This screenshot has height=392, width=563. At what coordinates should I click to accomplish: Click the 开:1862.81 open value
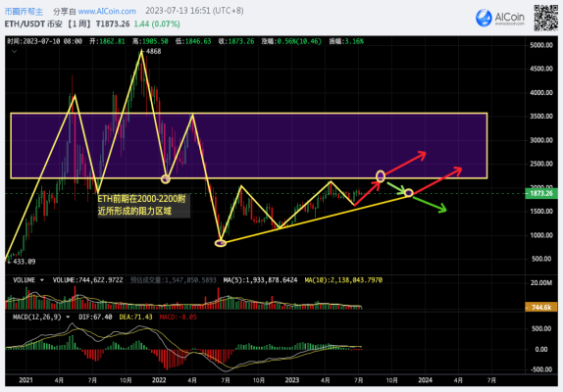coord(107,41)
